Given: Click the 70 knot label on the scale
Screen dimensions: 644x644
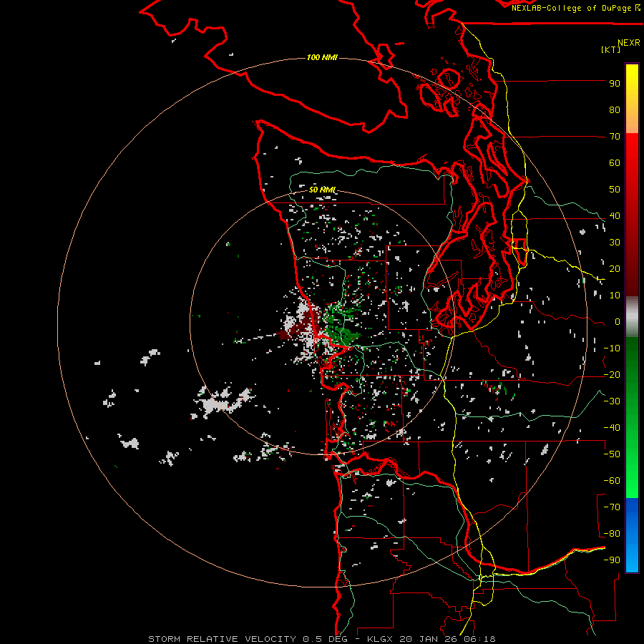Looking at the screenshot, I should click(x=615, y=137).
